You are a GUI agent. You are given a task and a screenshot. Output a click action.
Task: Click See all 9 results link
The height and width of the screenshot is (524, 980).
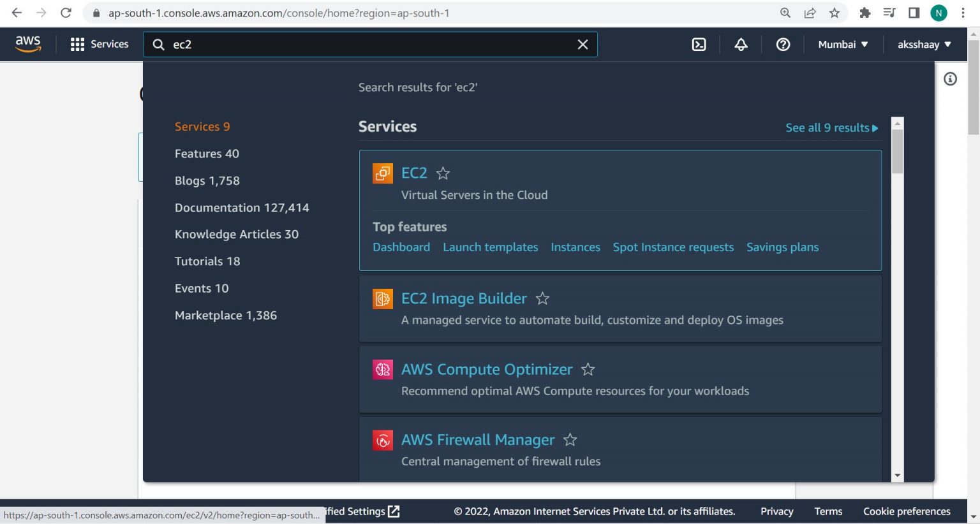click(x=831, y=127)
